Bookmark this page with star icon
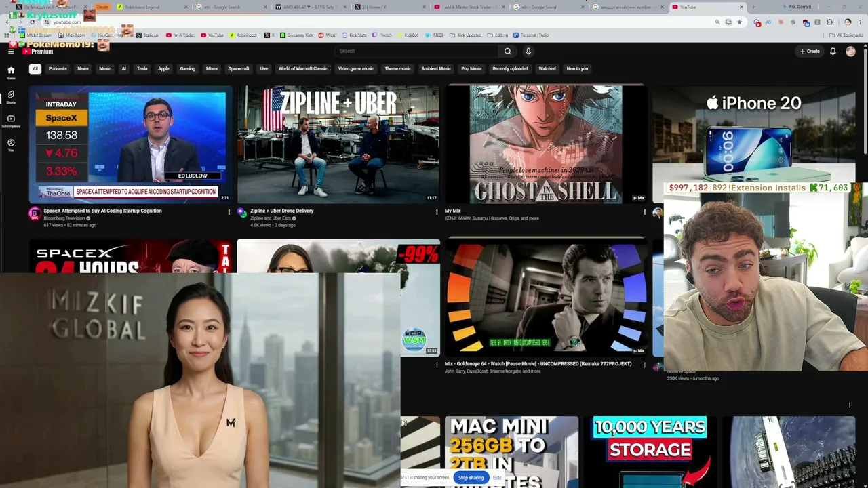This screenshot has width=868, height=488. coord(739,22)
